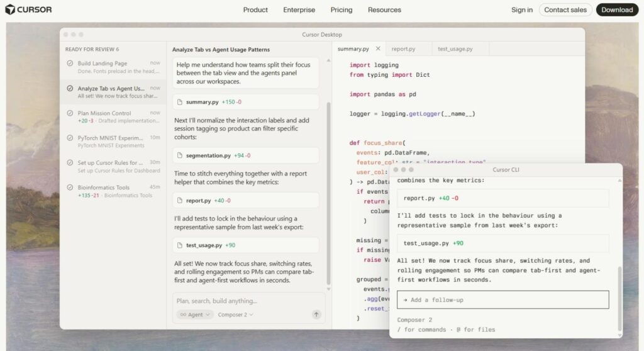The width and height of the screenshot is (644, 351).
Task: Click the logger = logging.getLogger line
Action: [412, 114]
